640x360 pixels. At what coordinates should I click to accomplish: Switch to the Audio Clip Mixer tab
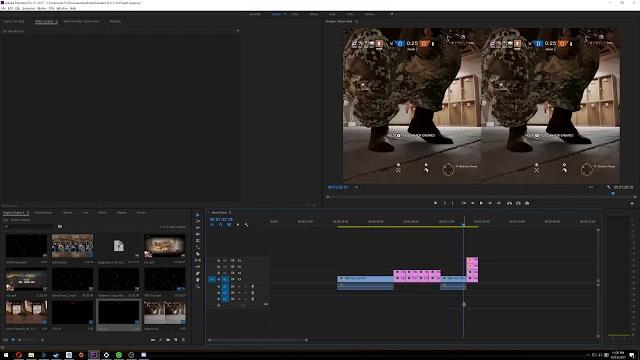81,21
